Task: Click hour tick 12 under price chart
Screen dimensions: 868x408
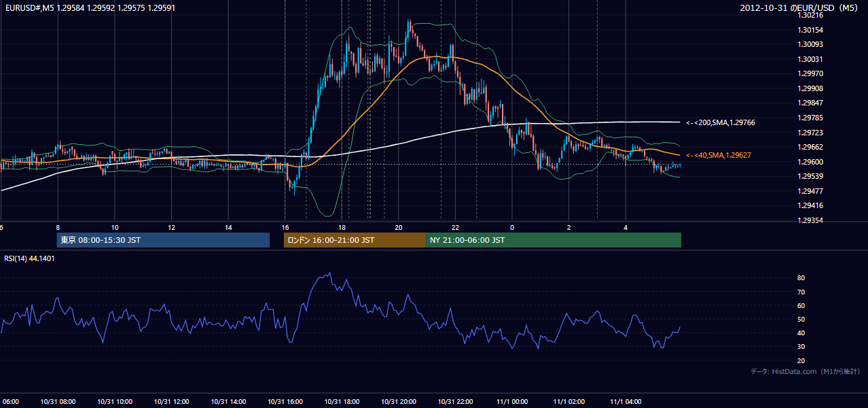Action: (171, 227)
